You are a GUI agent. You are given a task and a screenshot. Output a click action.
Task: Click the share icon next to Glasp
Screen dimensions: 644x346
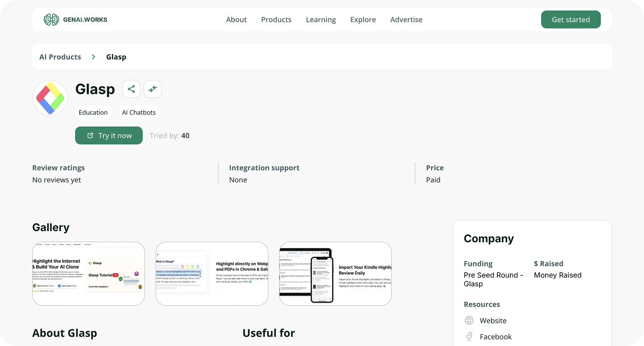coord(131,89)
